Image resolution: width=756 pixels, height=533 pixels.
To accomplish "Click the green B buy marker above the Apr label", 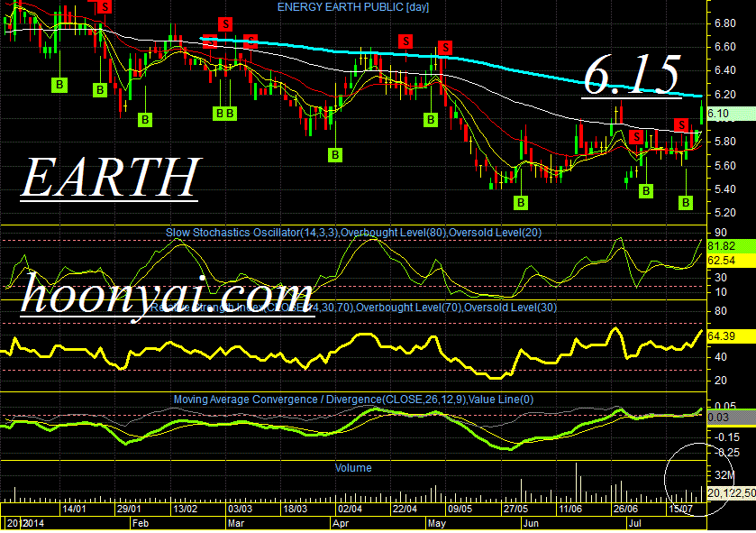I will (x=335, y=155).
